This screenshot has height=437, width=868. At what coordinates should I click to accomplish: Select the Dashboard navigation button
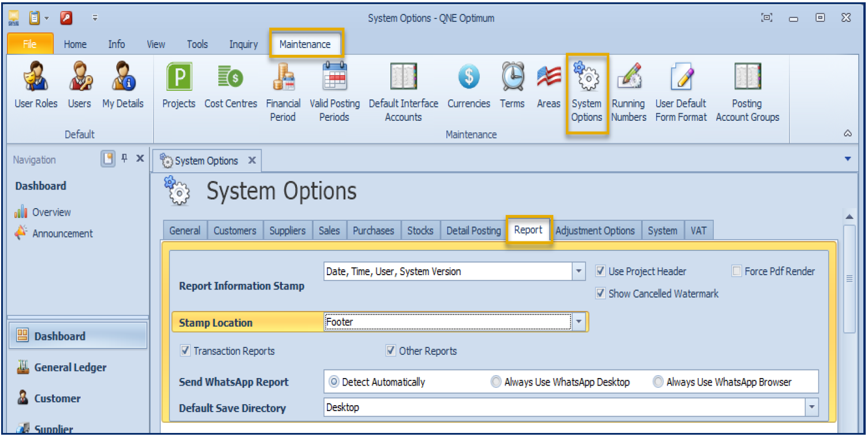click(77, 336)
